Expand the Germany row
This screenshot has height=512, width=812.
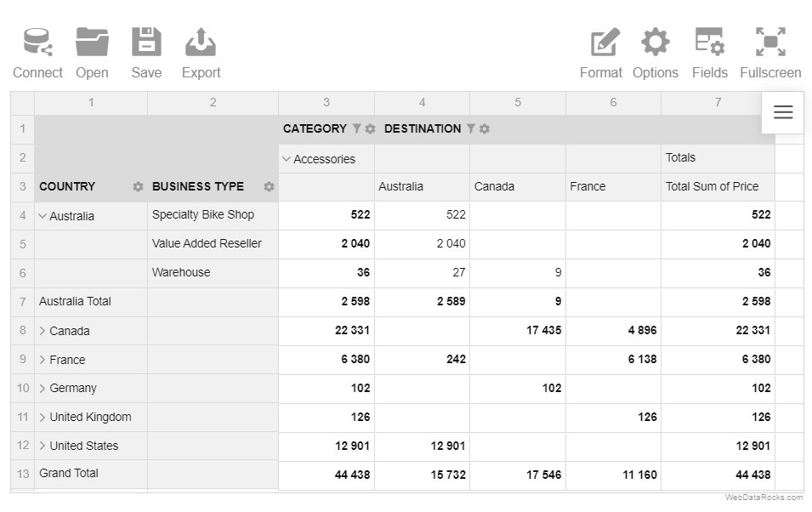coord(43,388)
